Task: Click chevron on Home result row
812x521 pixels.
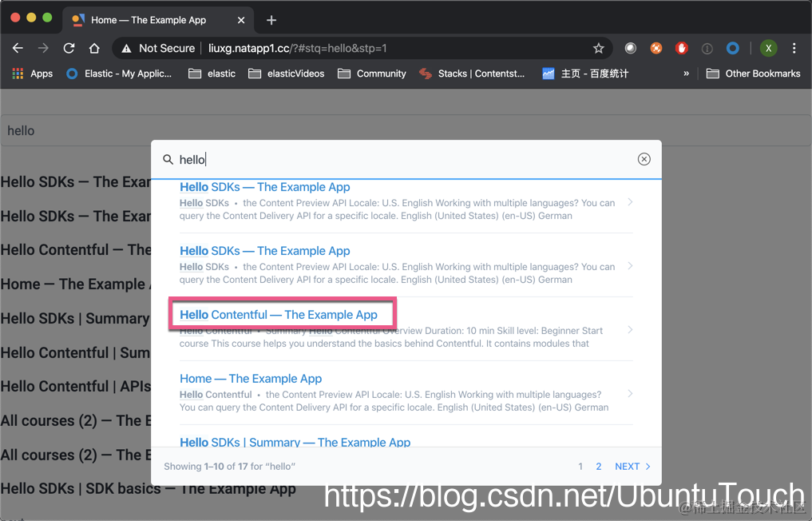Action: tap(630, 393)
